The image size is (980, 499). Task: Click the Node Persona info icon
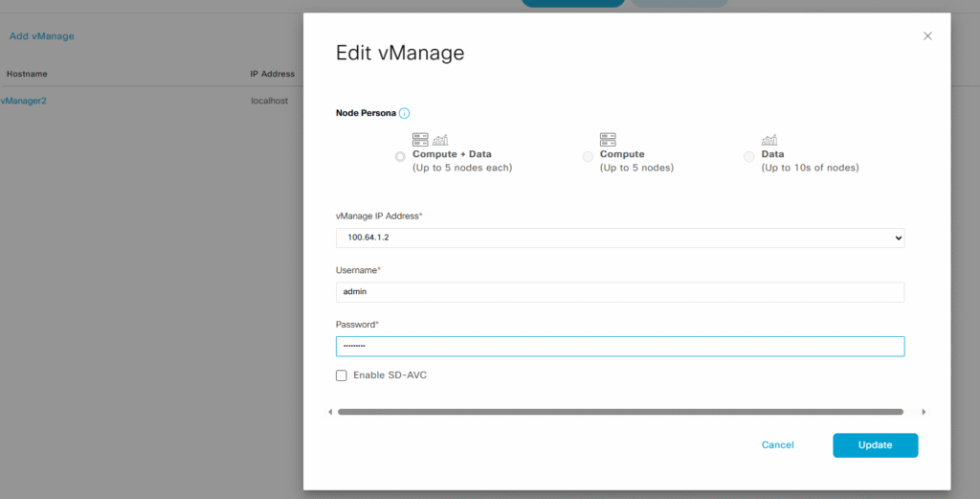click(x=404, y=113)
